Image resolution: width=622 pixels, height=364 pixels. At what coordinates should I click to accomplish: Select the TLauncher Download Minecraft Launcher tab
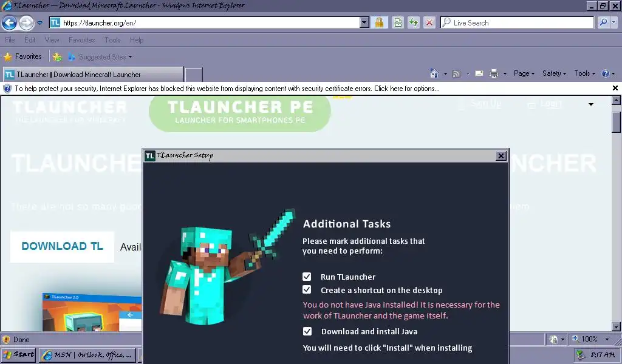(93, 75)
